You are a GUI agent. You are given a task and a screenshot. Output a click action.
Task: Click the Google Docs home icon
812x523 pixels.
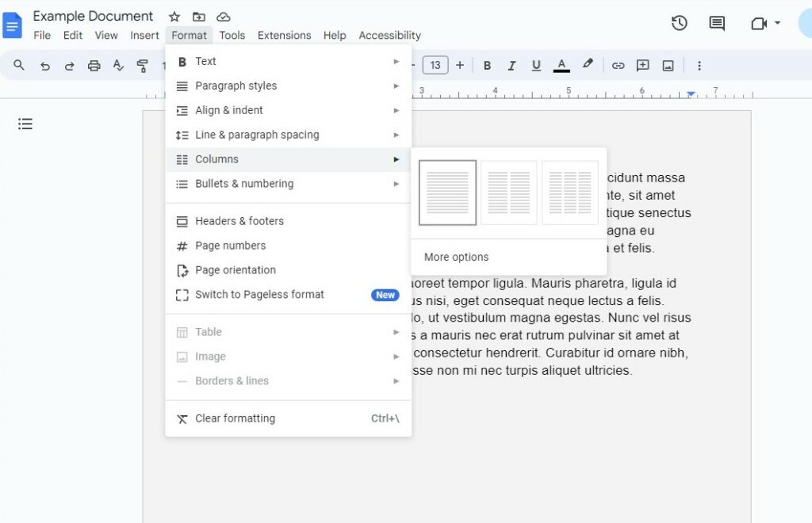13,25
